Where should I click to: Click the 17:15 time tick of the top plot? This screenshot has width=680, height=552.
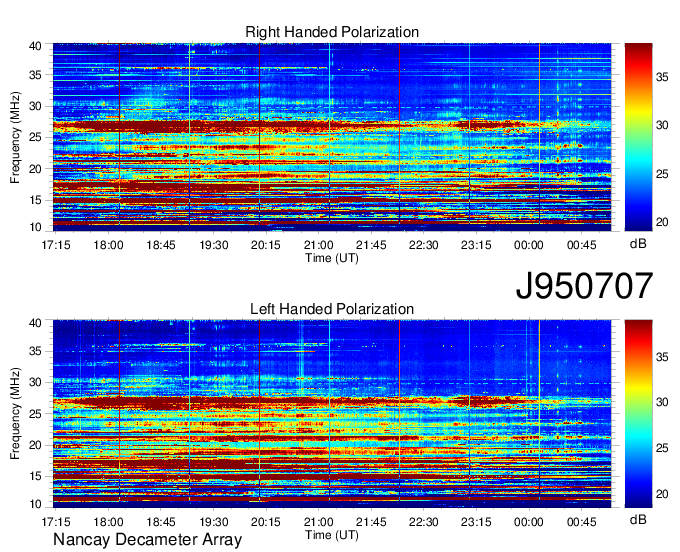[56, 245]
